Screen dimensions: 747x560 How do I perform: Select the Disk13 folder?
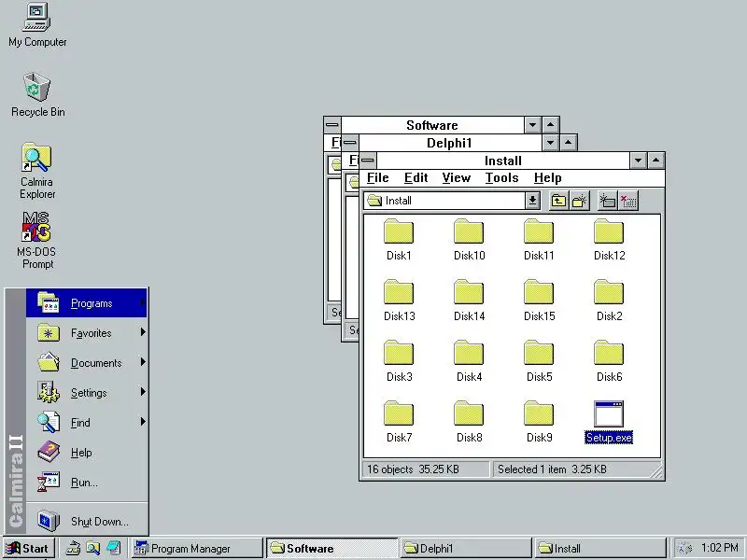(399, 301)
